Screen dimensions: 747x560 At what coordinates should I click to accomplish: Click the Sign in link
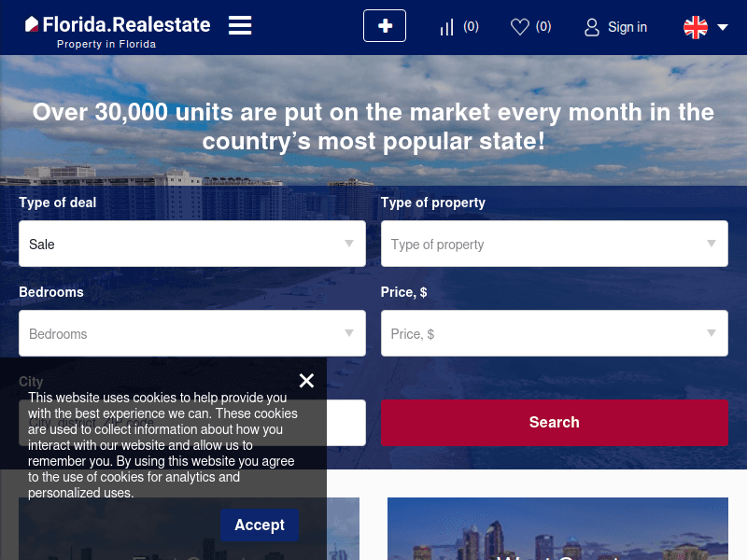coord(627,27)
